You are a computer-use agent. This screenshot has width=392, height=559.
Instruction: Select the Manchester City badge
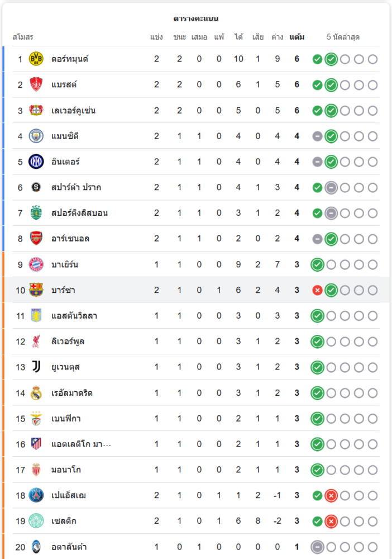pyautogui.click(x=36, y=136)
